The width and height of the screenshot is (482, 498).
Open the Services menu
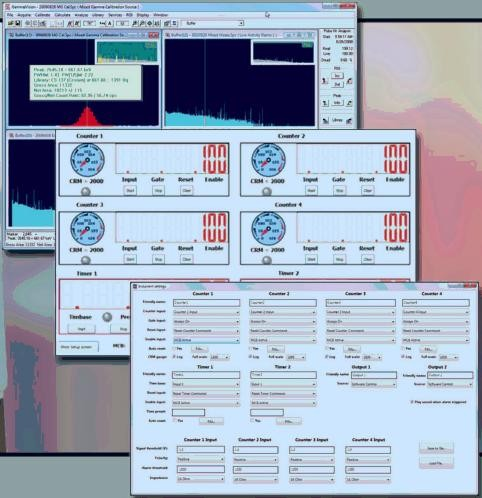click(x=115, y=15)
